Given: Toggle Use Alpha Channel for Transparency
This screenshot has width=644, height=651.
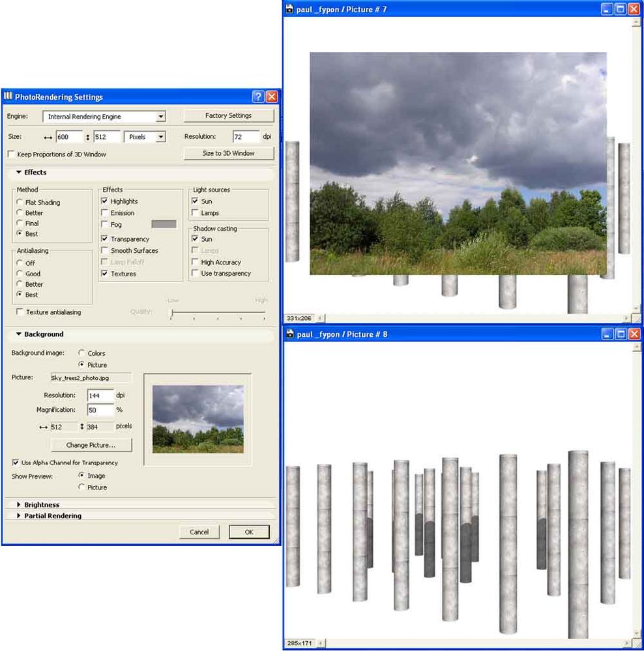Looking at the screenshot, I should tap(16, 463).
